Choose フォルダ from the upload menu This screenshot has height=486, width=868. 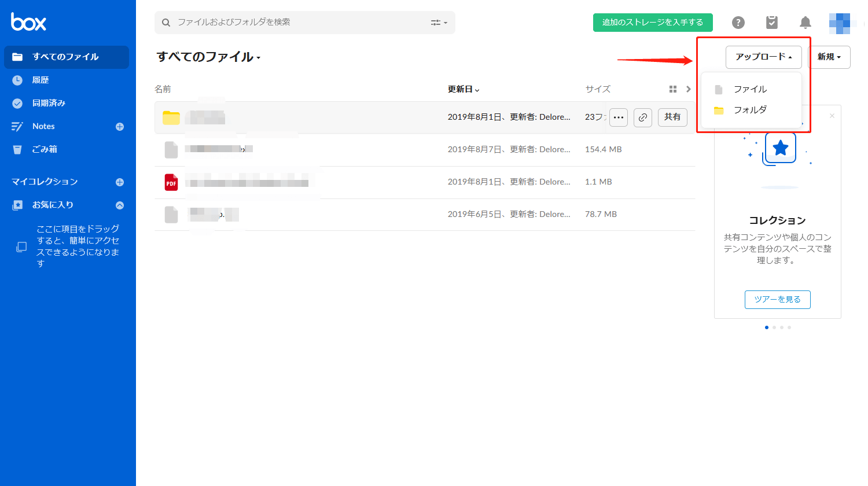[x=751, y=110]
